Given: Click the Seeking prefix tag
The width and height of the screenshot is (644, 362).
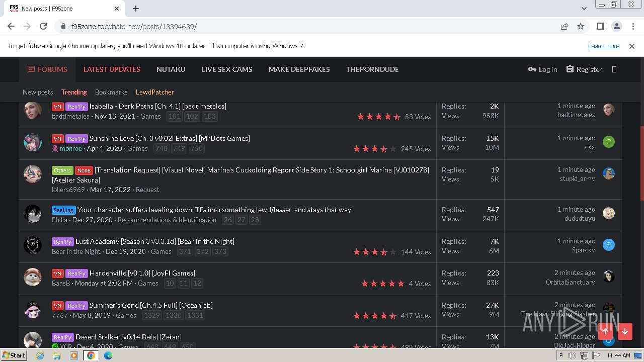Looking at the screenshot, I should (x=63, y=210).
